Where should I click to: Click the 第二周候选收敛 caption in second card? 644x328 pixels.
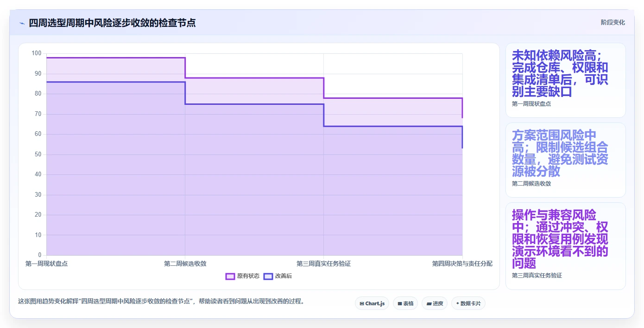click(531, 184)
